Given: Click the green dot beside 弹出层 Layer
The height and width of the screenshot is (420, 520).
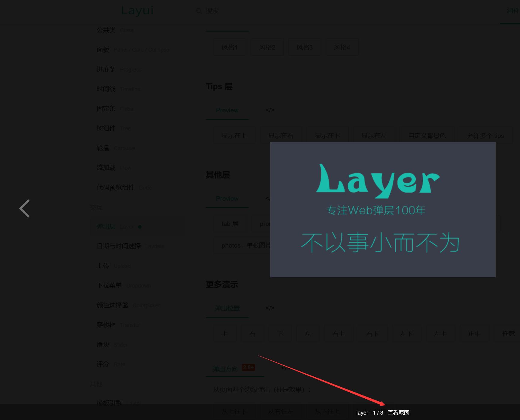Looking at the screenshot, I should point(140,227).
